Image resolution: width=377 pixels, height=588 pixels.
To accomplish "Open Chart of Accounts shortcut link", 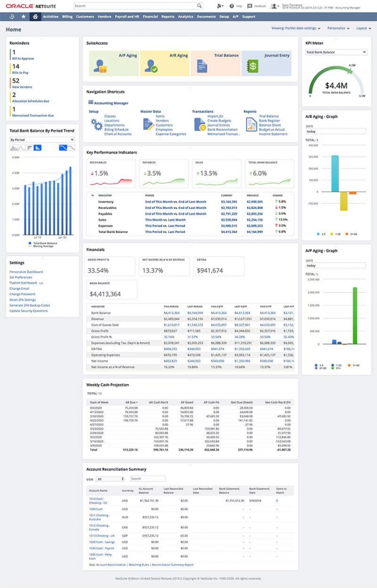I will tap(118, 134).
